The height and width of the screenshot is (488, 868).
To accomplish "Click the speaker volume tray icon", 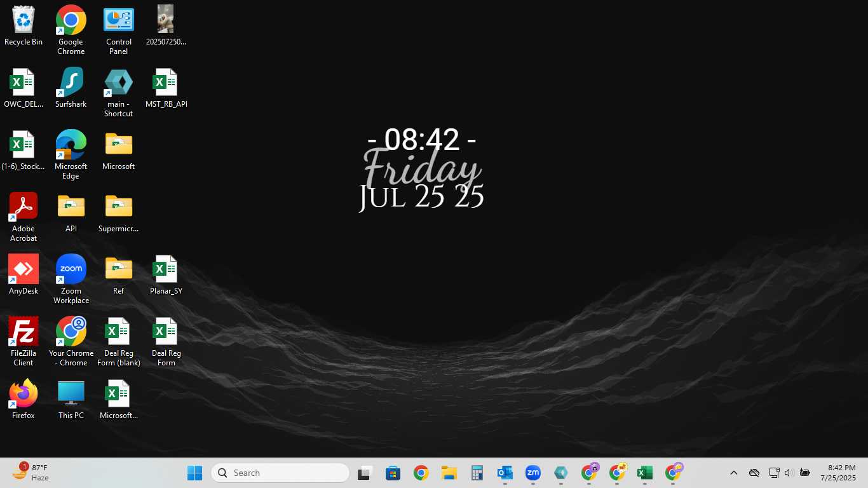I will [x=789, y=473].
